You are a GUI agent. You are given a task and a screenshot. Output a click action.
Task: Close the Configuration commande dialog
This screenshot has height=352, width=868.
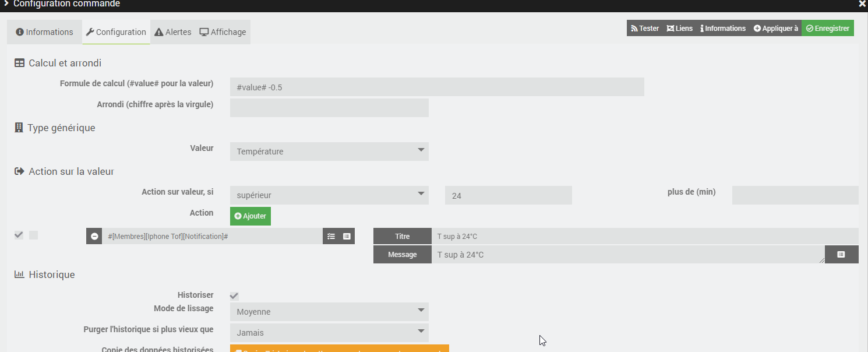click(862, 3)
